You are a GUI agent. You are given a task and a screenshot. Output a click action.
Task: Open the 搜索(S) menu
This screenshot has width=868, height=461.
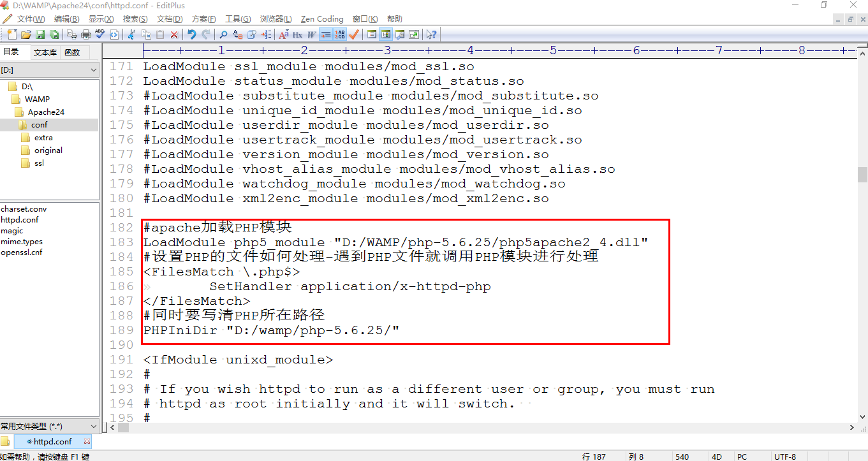click(x=135, y=19)
